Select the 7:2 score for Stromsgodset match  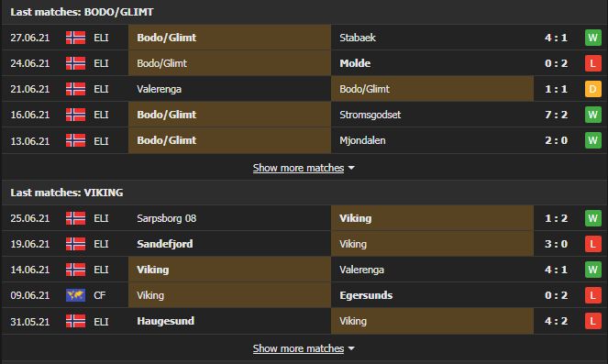point(556,115)
